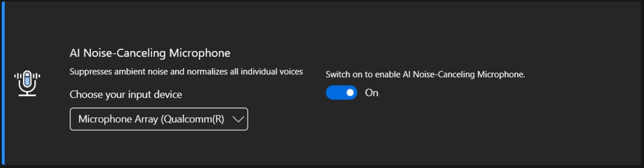Viewport: 644px width, 168px height.
Task: Click the Switch on to enable instruction text
Action: coord(425,74)
